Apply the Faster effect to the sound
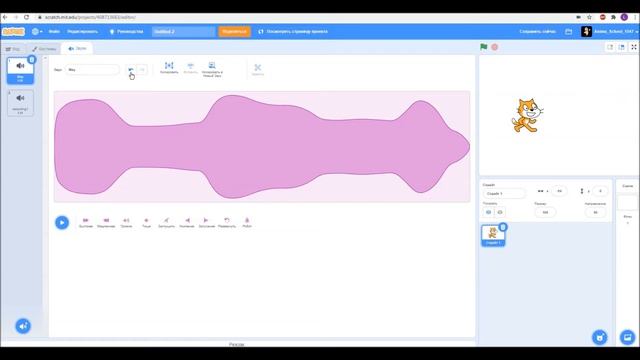The width and height of the screenshot is (640, 360). 86,222
